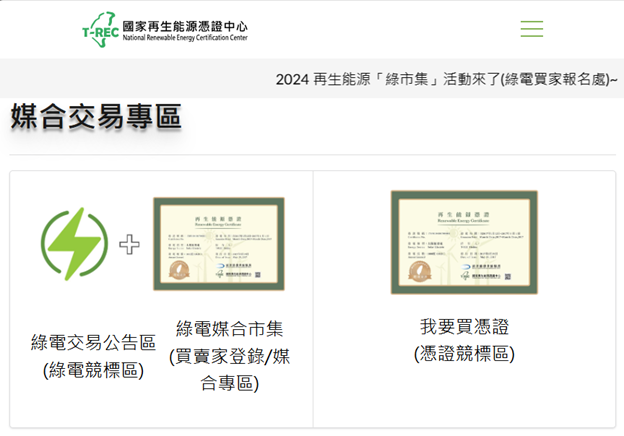
Task: Open the hamburger navigation menu
Action: tap(532, 29)
